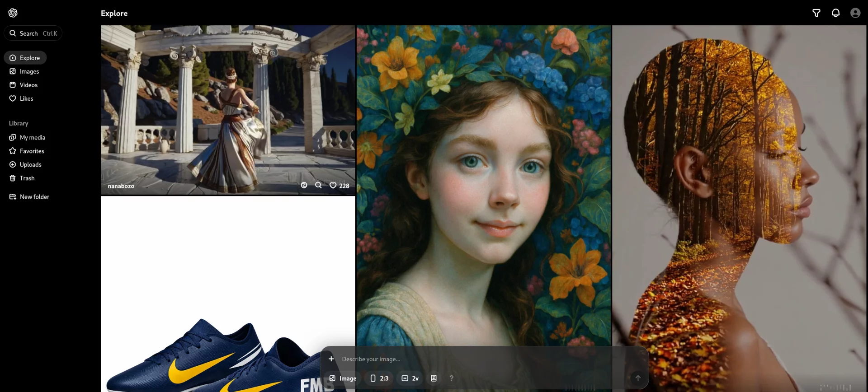The image size is (868, 392).
Task: Go to Videos in the sidebar
Action: pos(28,85)
